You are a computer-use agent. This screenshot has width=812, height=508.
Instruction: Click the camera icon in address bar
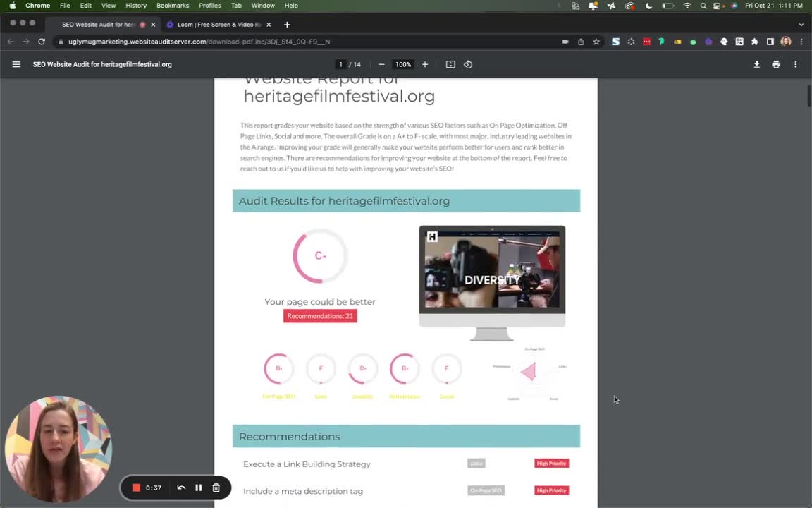pyautogui.click(x=565, y=42)
